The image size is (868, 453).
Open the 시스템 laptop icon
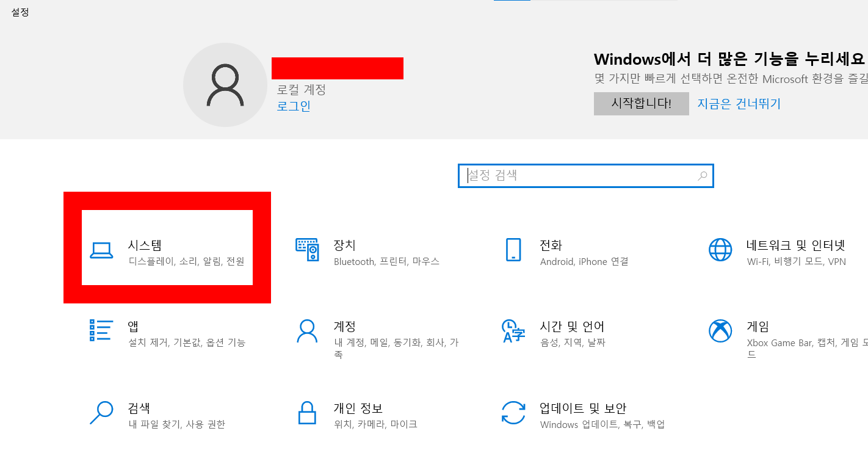coord(101,250)
